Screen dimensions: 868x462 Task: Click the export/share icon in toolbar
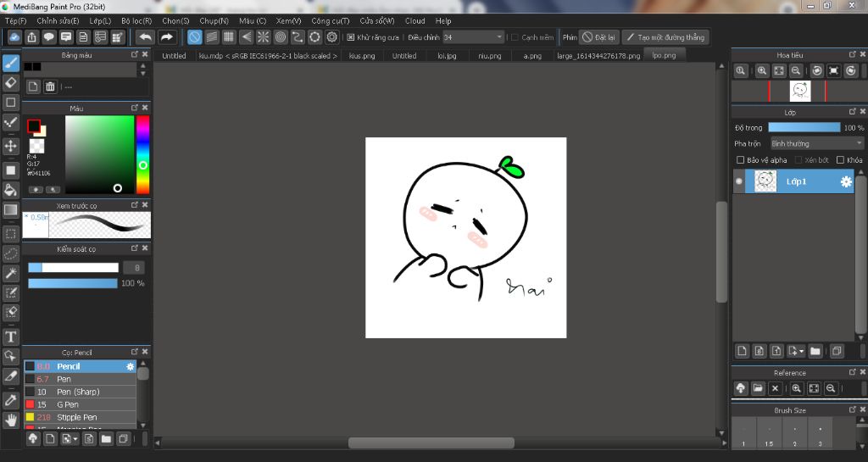[31, 37]
